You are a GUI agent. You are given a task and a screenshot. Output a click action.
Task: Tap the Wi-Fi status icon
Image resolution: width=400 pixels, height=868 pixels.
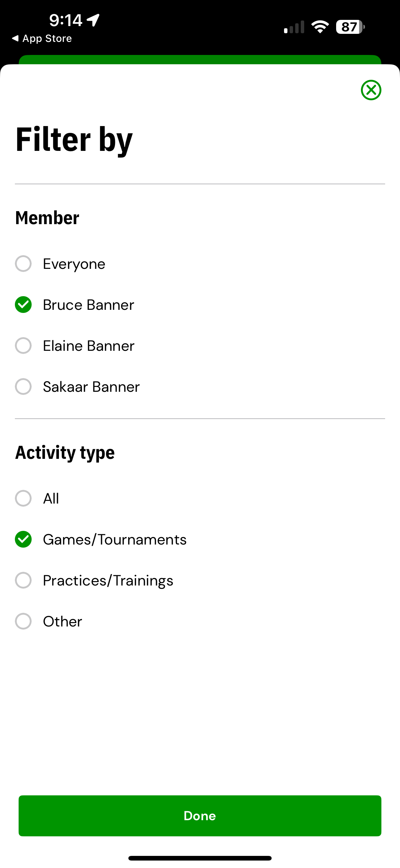320,27
